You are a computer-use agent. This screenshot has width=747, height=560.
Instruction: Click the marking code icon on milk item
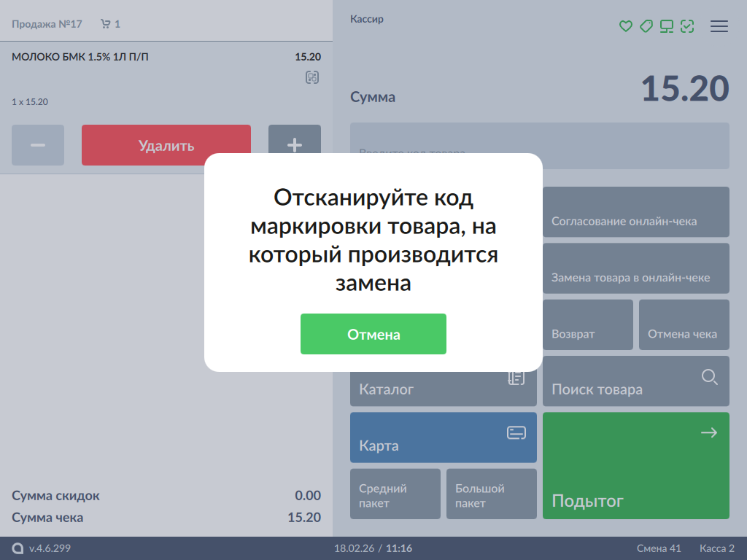tap(312, 77)
